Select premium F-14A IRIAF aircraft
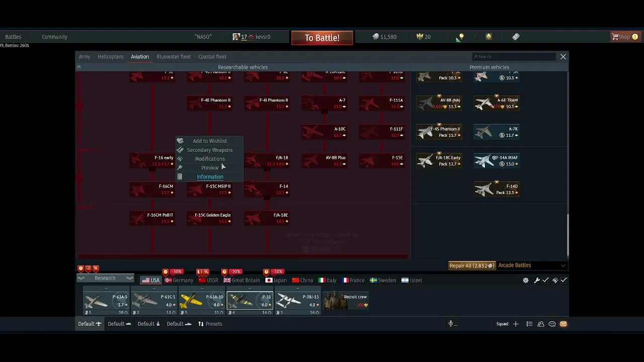644x362 pixels. [x=497, y=160]
